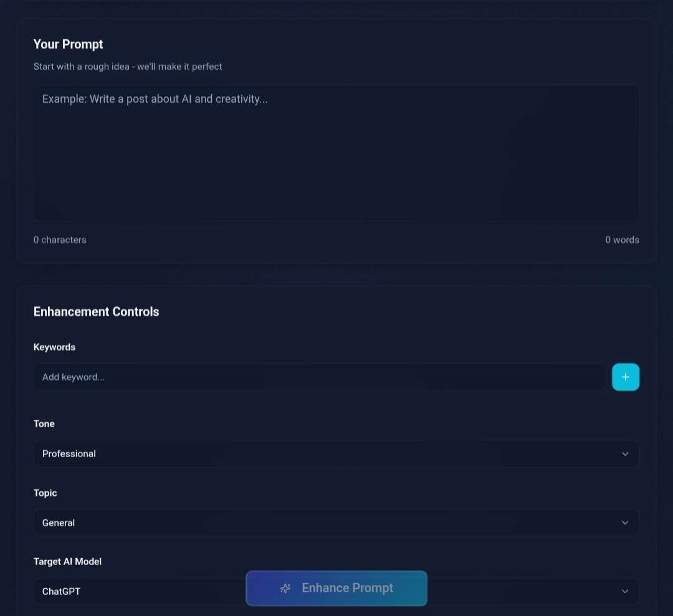Open the Topic dropdown showing General
The image size is (673, 616).
click(336, 523)
